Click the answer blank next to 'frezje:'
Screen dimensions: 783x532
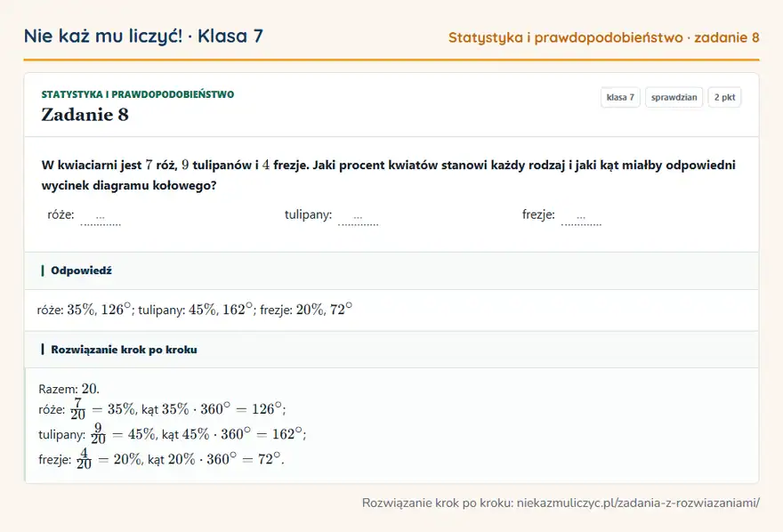click(x=581, y=218)
